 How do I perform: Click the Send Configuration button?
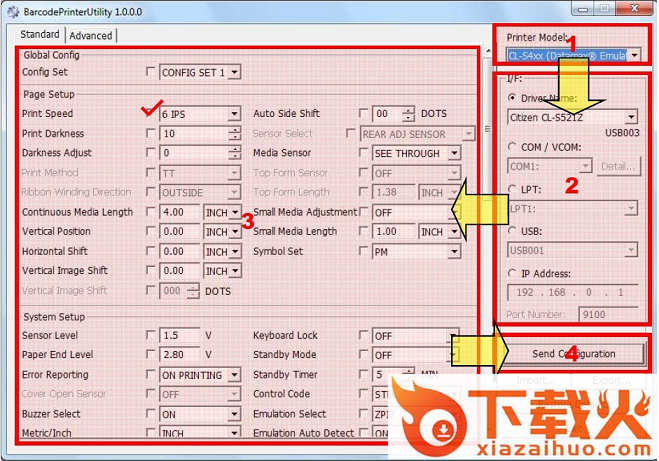tap(574, 354)
